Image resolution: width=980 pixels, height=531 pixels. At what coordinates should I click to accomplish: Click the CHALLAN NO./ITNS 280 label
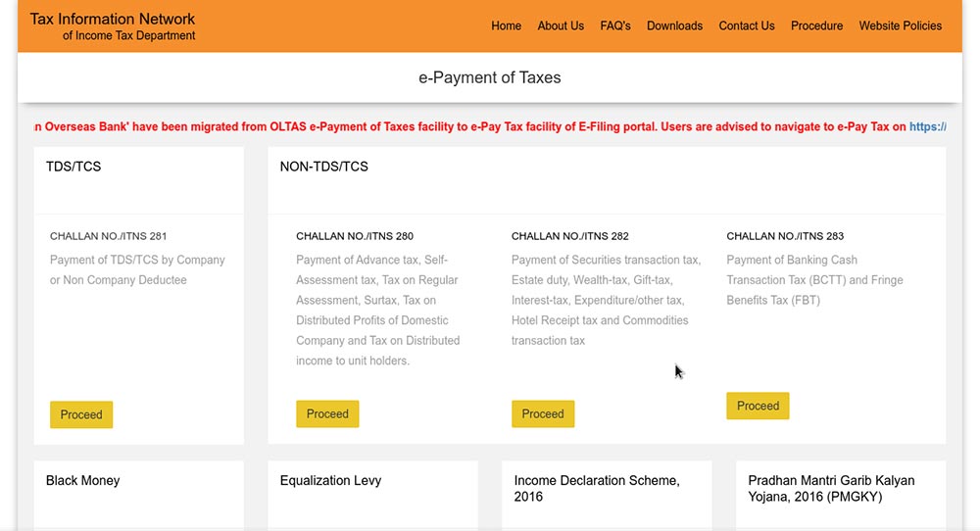[x=355, y=236]
